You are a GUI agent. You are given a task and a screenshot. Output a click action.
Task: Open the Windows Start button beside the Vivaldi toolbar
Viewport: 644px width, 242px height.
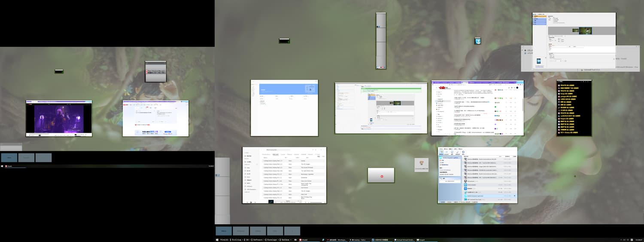pyautogui.click(x=217, y=240)
